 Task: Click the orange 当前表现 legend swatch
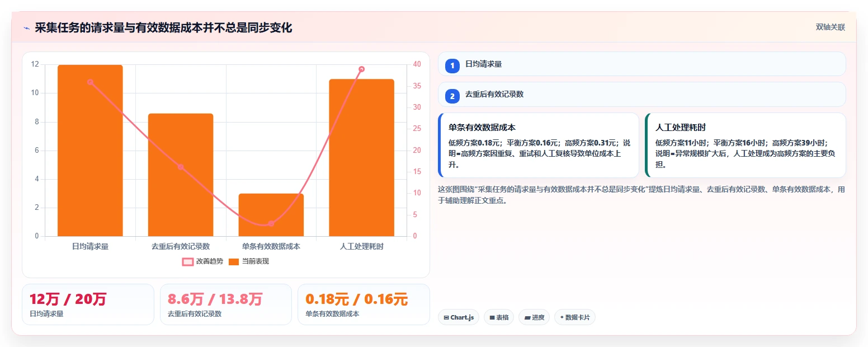[x=234, y=261]
